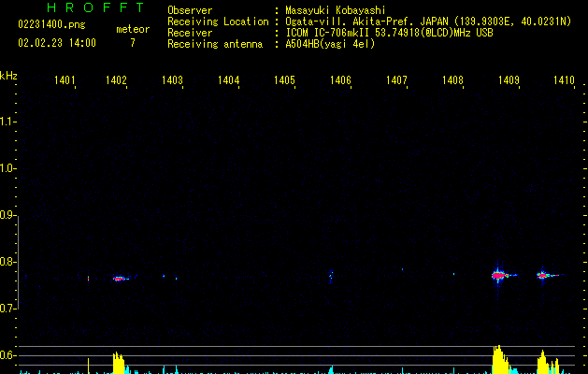Click the gray vertical scale bar at left
This screenshot has width=588, height=374.
(x=18, y=263)
